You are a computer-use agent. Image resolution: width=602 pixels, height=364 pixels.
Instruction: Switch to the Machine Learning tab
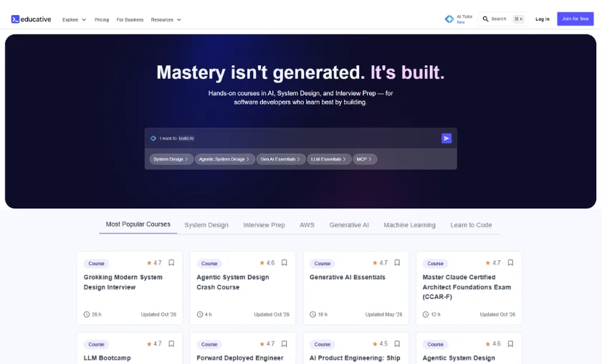coord(410,225)
